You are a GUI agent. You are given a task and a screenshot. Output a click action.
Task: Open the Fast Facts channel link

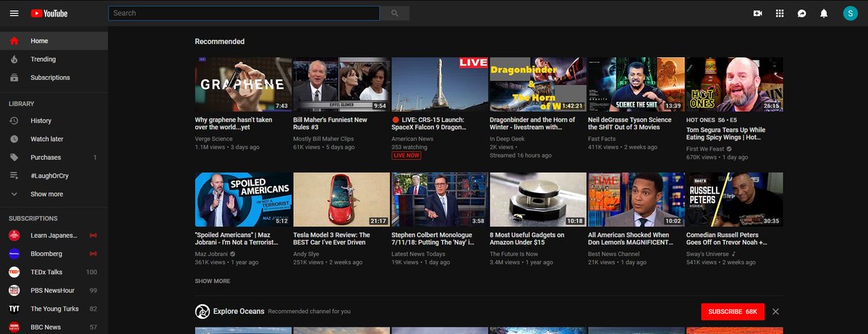[602, 139]
